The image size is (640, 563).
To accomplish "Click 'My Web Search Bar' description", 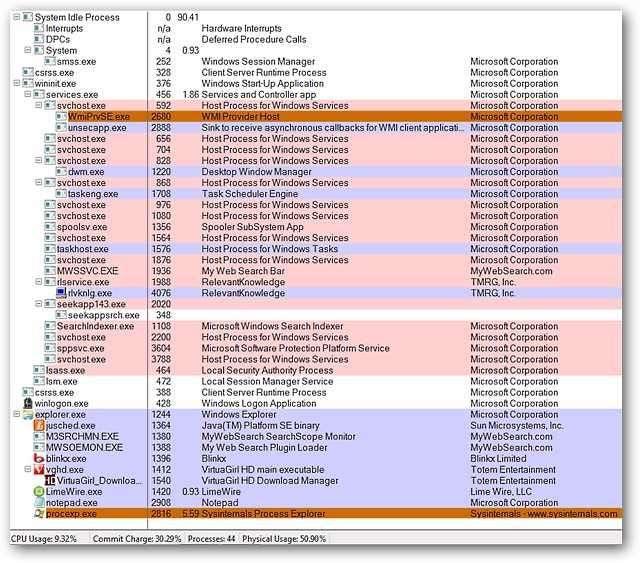I will coord(243,271).
